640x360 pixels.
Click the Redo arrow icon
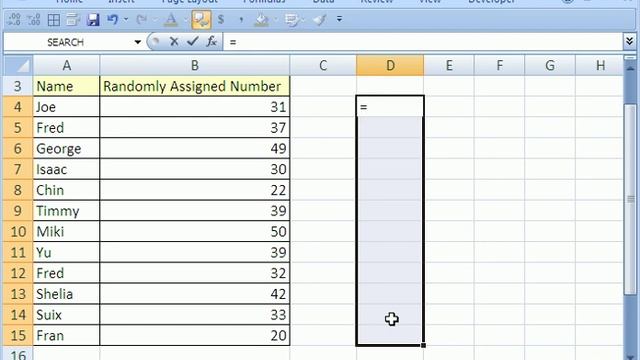tap(142, 19)
